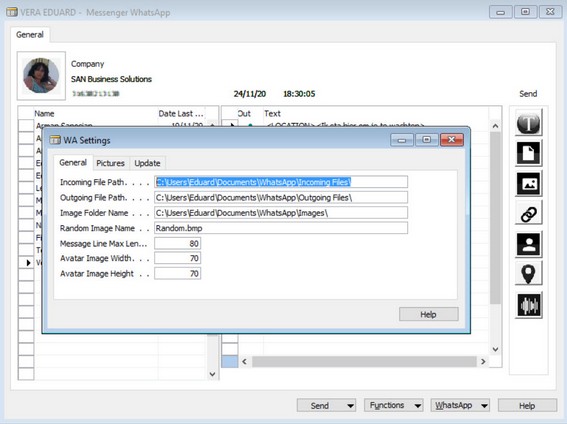The height and width of the screenshot is (424, 567).
Task: Click the Messenger WhatsApp window title icon
Action: pyautogui.click(x=12, y=12)
